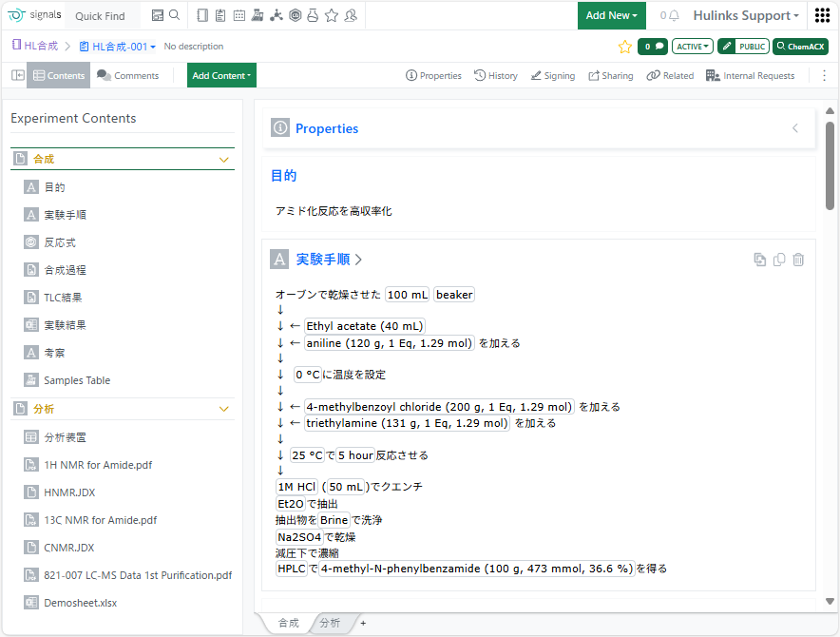Image resolution: width=840 pixels, height=637 pixels.
Task: Open the Add New dropdown
Action: click(612, 15)
